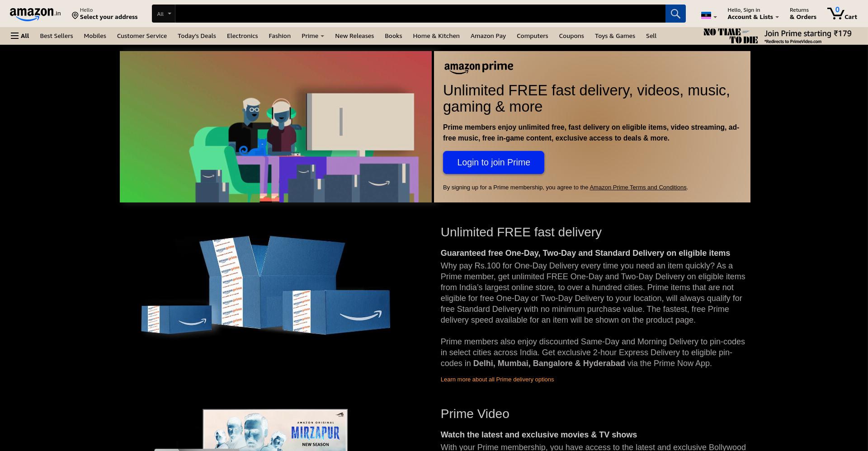
Task: Click the amazon prime logo in hero
Action: [478, 67]
